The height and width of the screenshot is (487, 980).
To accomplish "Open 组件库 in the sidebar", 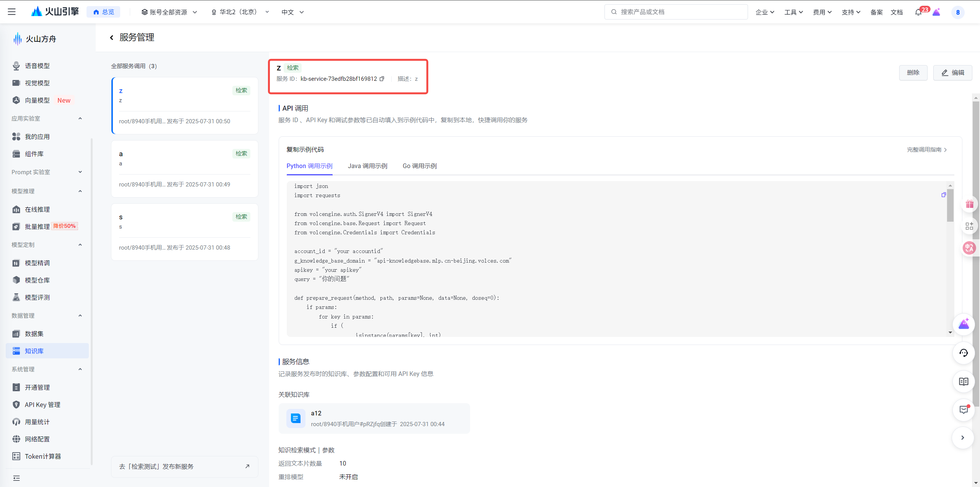I will point(47,154).
